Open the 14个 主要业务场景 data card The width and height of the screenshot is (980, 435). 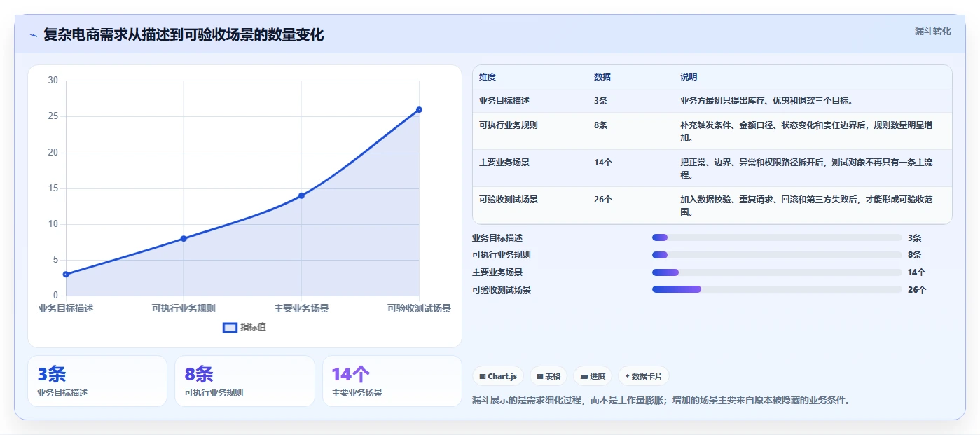point(392,381)
